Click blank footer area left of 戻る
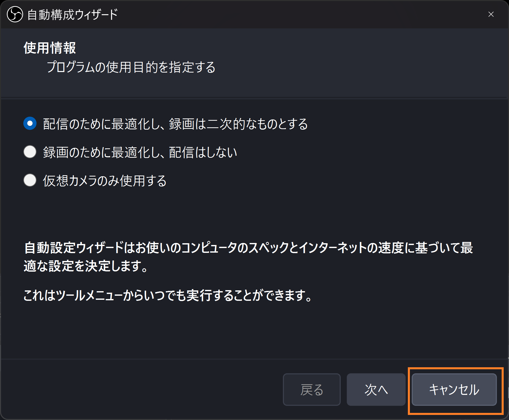 pos(142,389)
